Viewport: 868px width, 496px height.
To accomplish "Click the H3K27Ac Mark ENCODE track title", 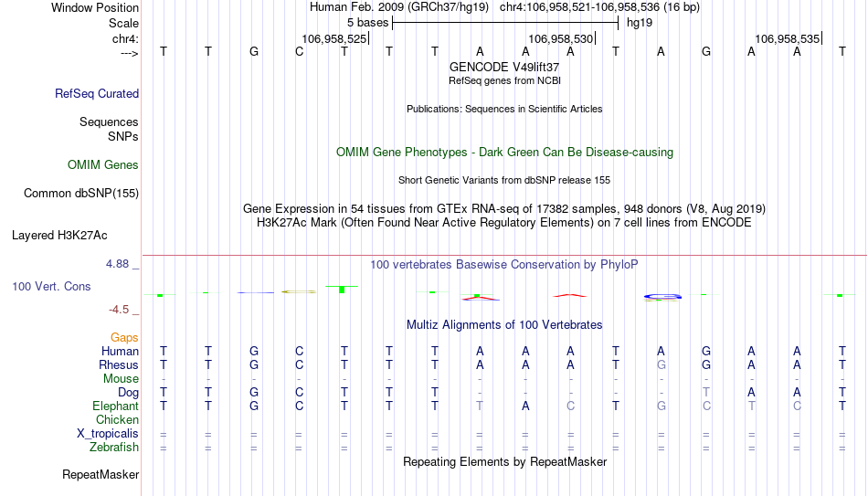I will [x=504, y=223].
